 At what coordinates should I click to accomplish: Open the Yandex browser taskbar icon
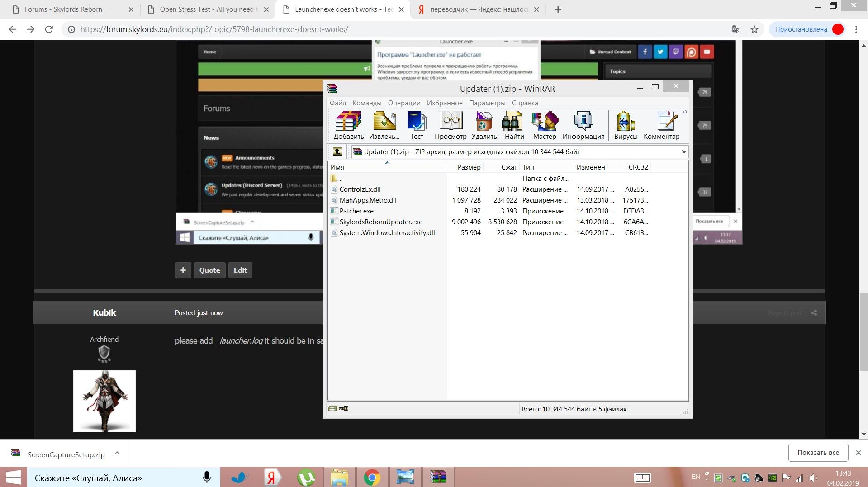click(x=272, y=478)
